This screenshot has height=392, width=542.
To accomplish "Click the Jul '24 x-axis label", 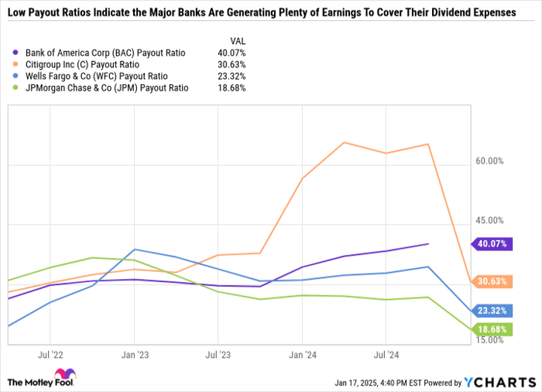I will coord(386,355).
